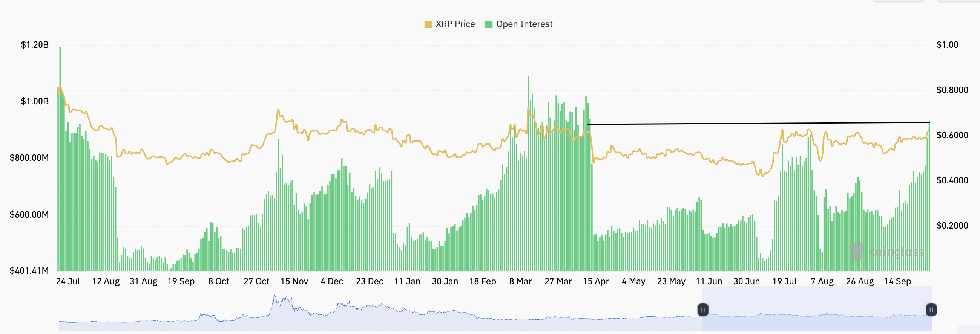Toggle the XRP Price series label
980x334 pixels.
[455, 24]
